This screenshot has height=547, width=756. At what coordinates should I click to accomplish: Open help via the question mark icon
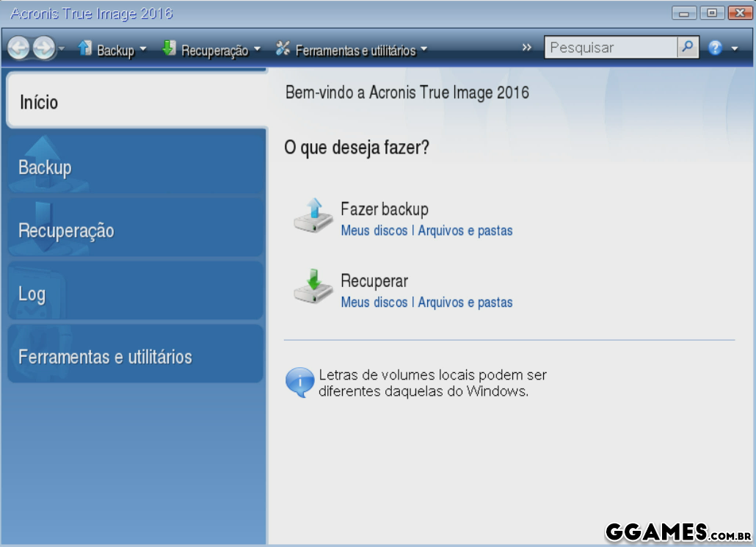[x=715, y=48]
